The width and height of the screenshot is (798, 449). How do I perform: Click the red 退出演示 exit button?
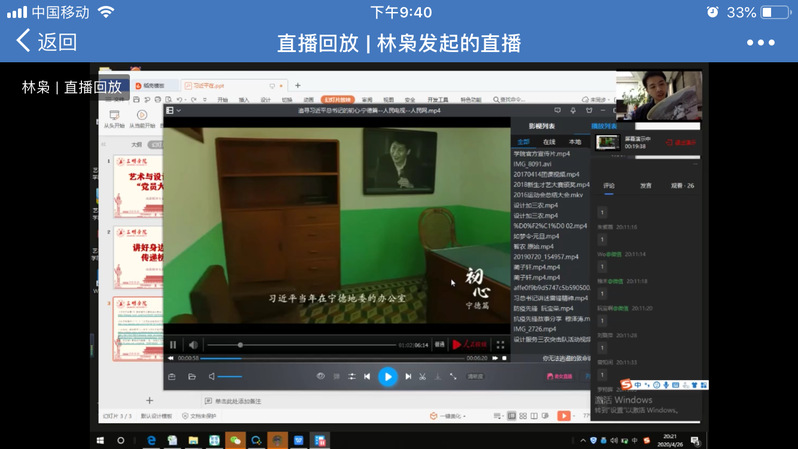pyautogui.click(x=681, y=143)
